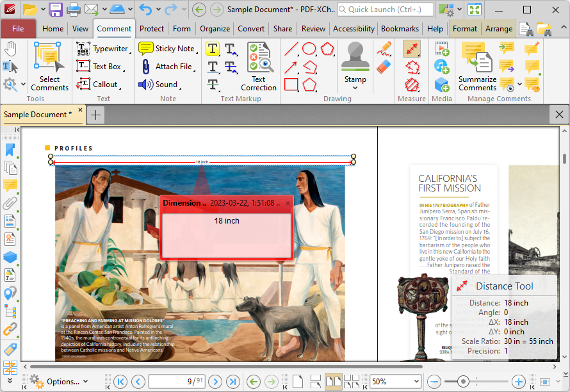The height and width of the screenshot is (392, 570).
Task: Go to the first page
Action: (120, 382)
